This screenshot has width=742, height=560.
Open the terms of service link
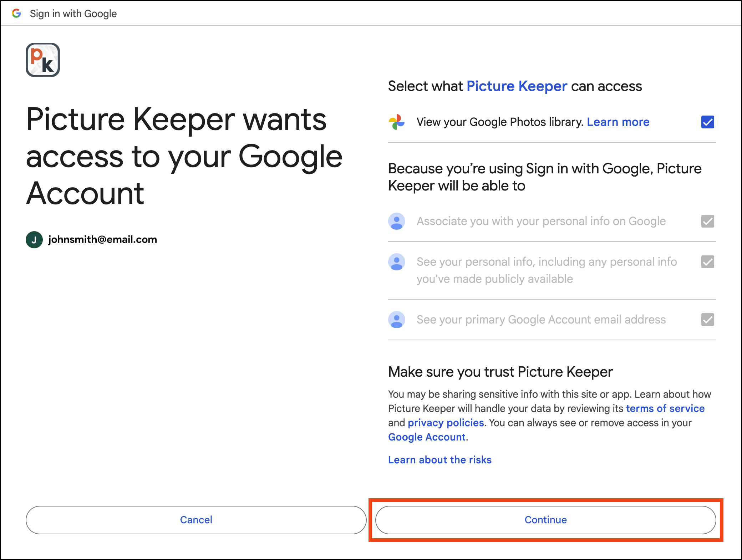pyautogui.click(x=665, y=408)
